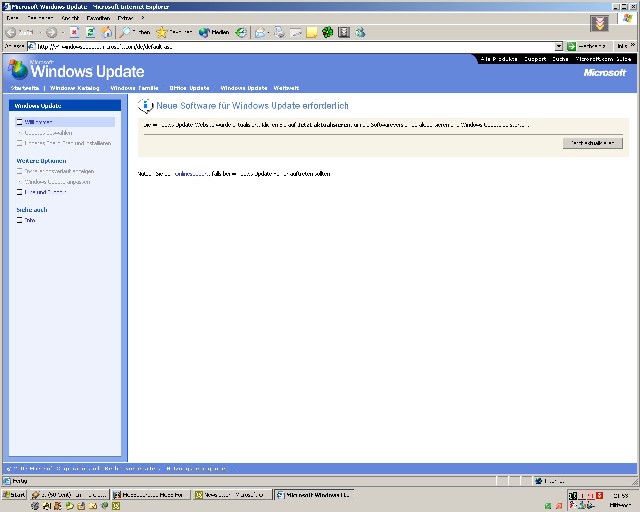
Task: Select the greyed Updates auswählen sidebar item
Action: pyautogui.click(x=48, y=133)
